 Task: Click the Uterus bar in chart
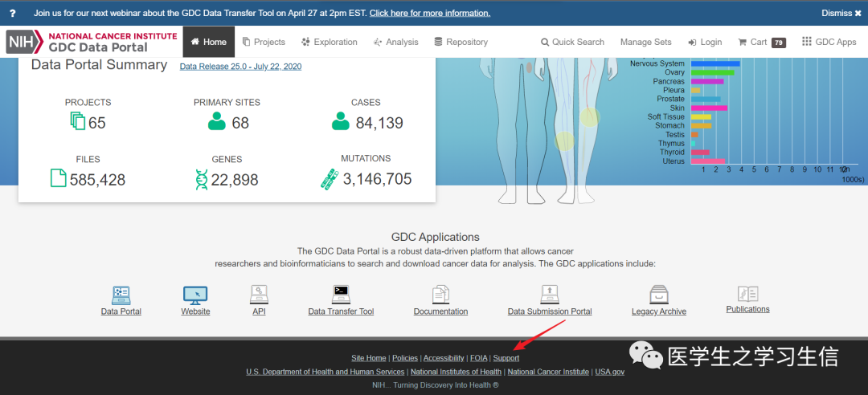tap(708, 161)
